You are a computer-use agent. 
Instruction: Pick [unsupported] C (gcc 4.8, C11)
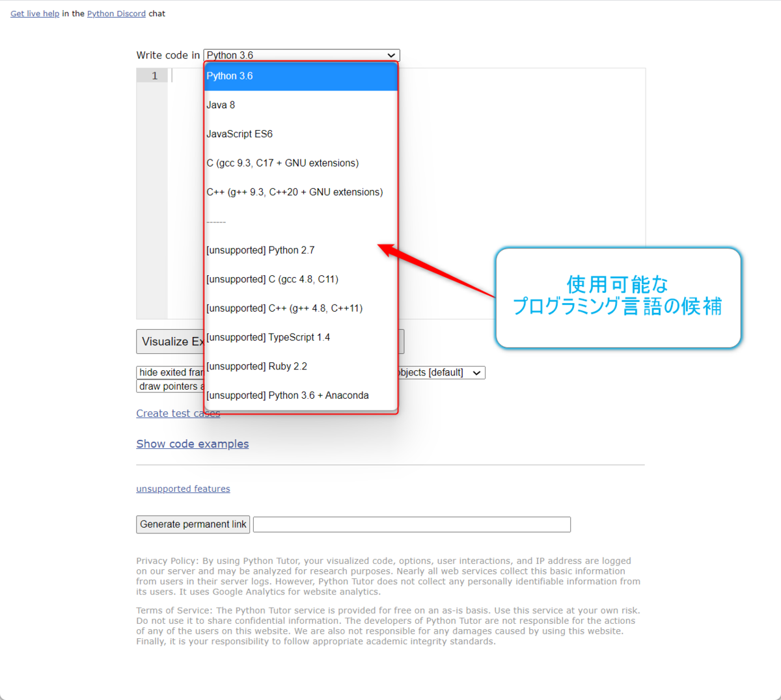(x=301, y=279)
